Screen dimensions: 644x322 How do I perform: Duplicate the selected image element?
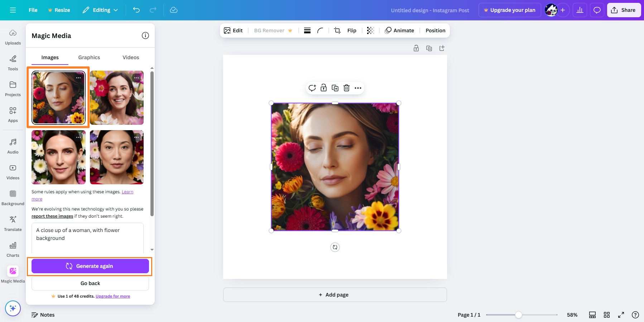335,88
